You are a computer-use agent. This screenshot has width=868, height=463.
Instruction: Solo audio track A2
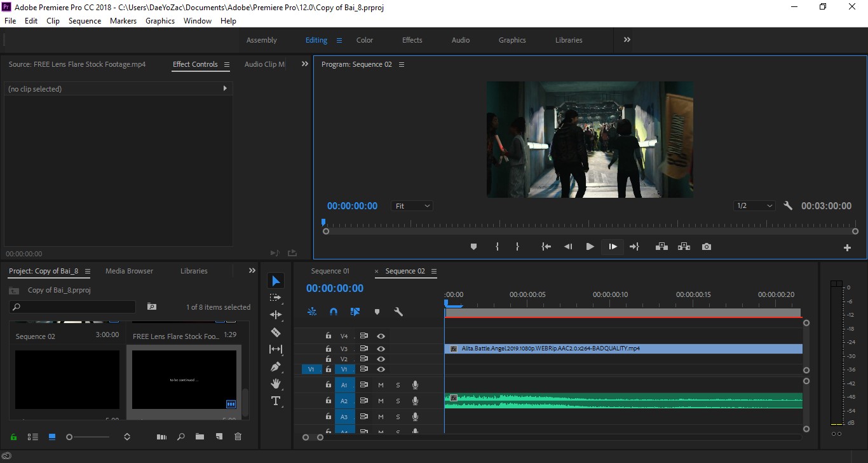pos(398,401)
